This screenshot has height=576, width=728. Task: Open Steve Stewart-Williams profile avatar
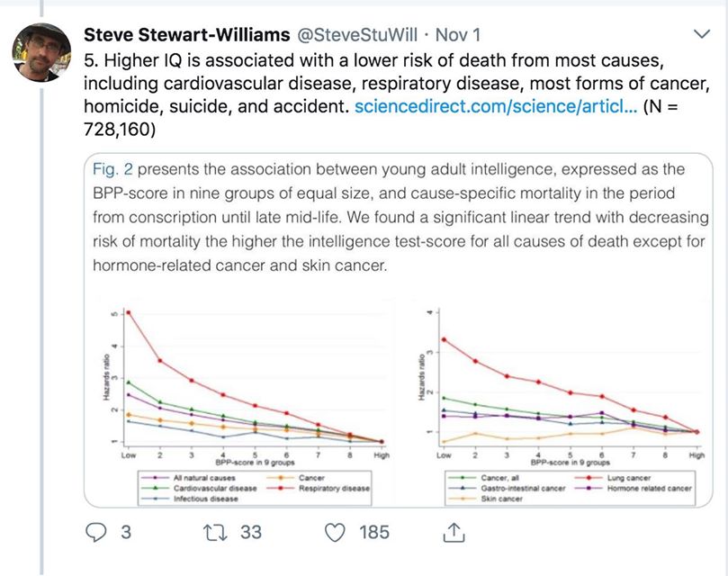(x=41, y=52)
